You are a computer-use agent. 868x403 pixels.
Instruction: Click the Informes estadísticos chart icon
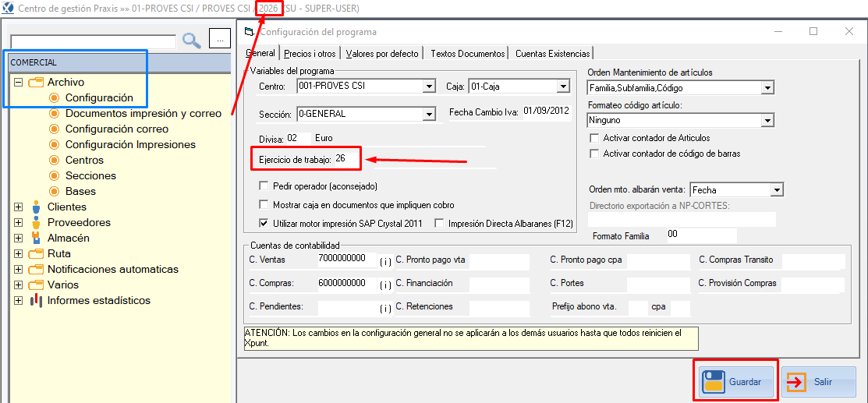click(x=36, y=300)
